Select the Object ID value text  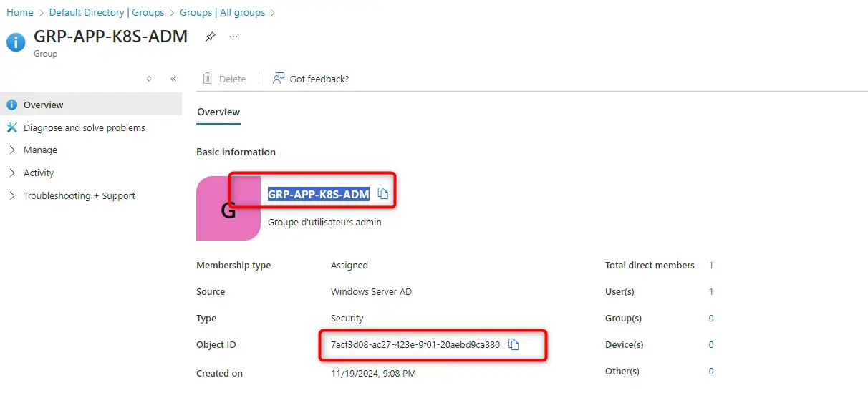[x=415, y=345]
